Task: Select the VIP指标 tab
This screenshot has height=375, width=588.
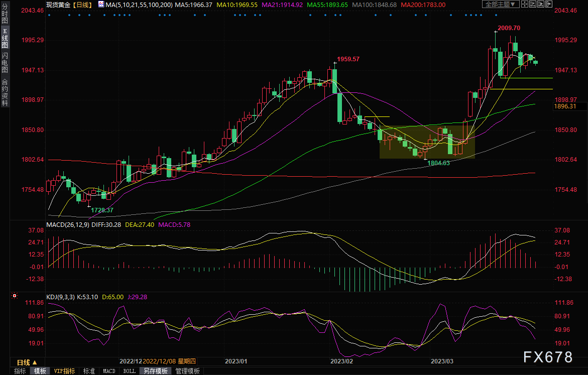Action: coord(64,371)
